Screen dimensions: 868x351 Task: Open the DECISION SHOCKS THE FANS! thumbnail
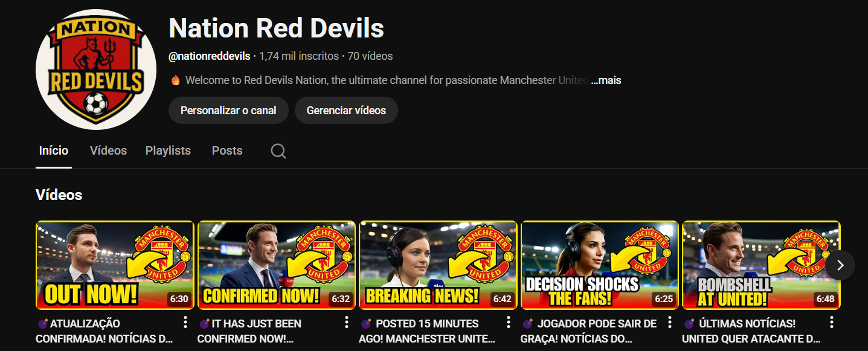[x=600, y=265]
